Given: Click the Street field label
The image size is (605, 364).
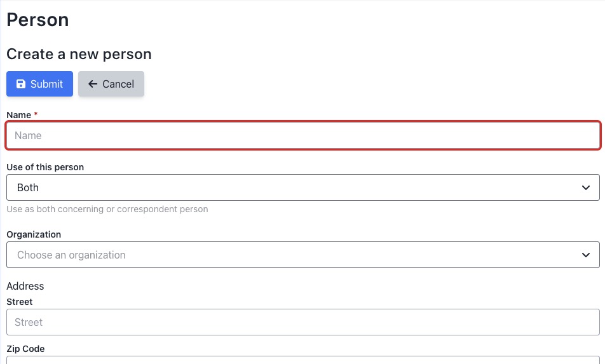Looking at the screenshot, I should point(19,302).
